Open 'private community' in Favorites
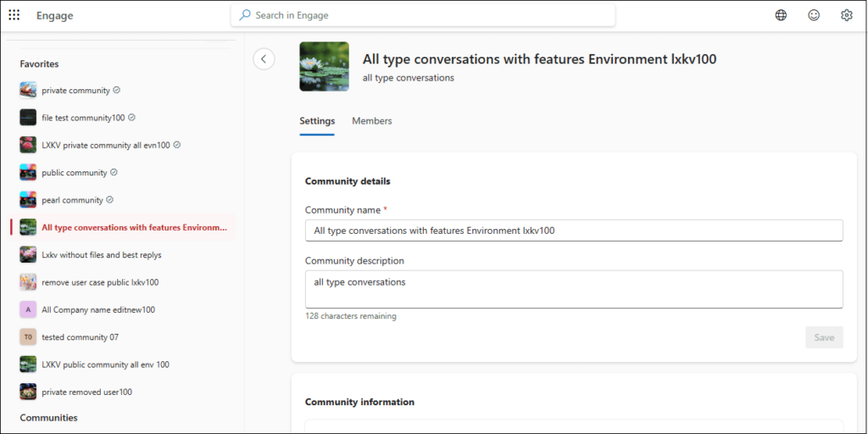Viewport: 868px width, 434px height. pos(75,90)
